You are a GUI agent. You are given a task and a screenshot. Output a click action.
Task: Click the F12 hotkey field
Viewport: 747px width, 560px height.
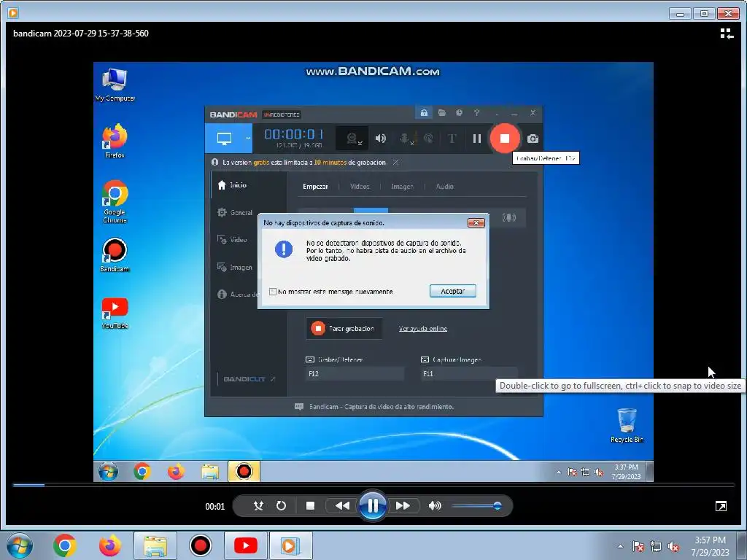click(x=355, y=374)
